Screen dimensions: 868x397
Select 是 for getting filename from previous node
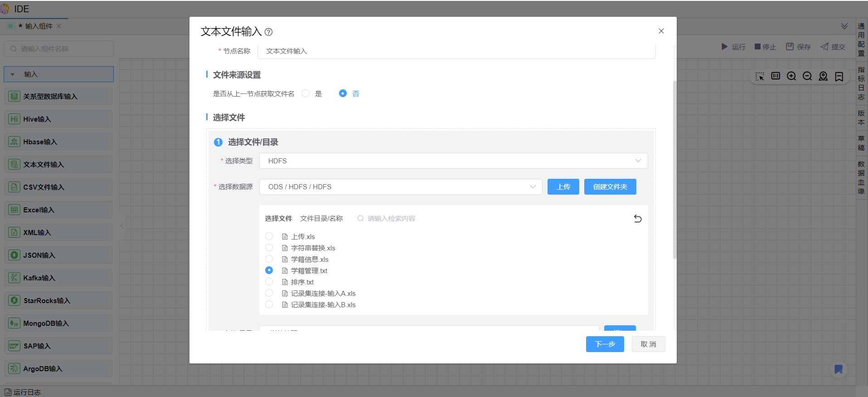pos(306,93)
